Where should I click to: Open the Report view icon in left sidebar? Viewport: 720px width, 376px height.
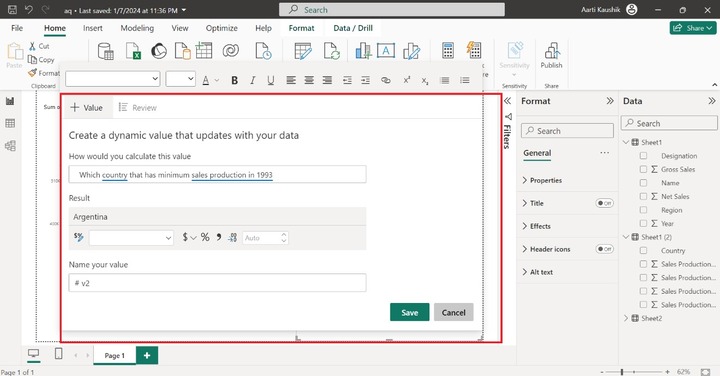(10, 101)
